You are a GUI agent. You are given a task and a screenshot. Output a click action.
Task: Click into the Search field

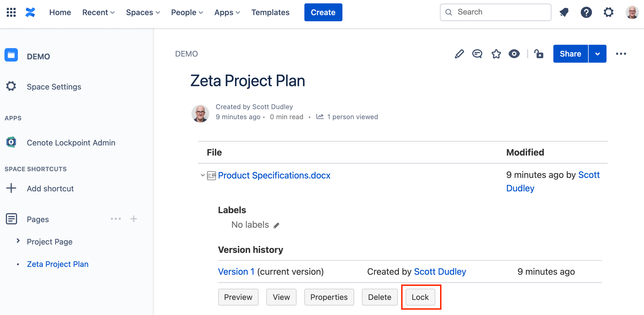[495, 12]
